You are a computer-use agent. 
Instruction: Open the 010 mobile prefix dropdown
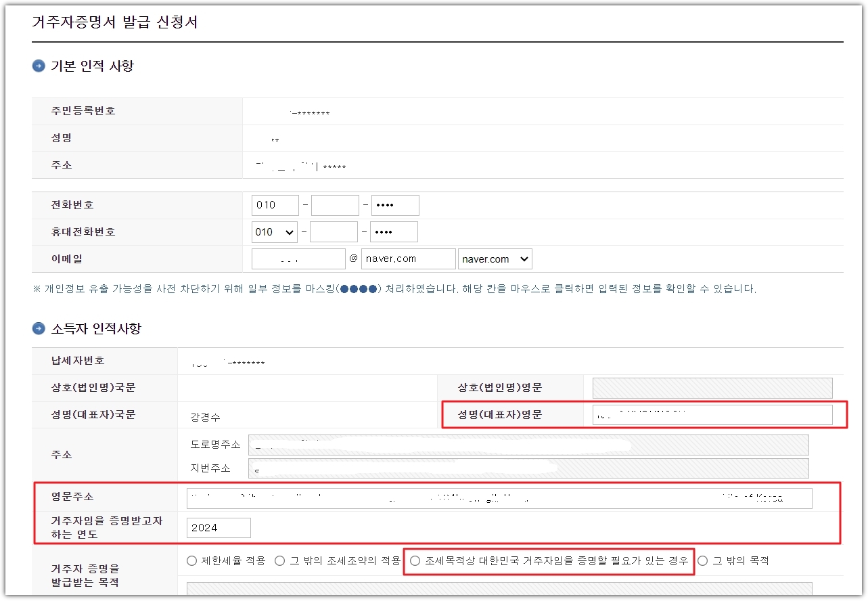point(273,231)
